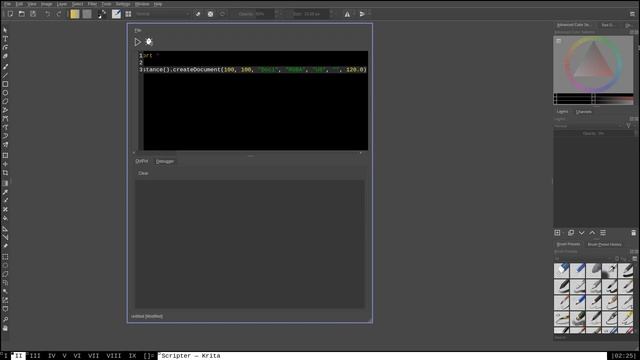
Task: Select the Gradient tool
Action: (5, 183)
